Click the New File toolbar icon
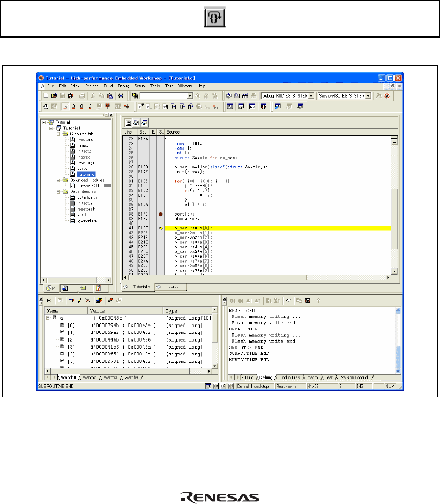The width and height of the screenshot is (440, 504). 46,95
